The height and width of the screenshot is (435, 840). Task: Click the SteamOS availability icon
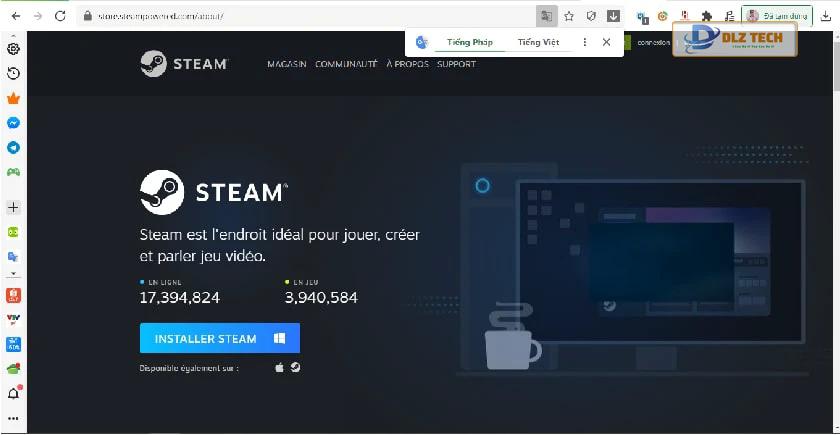[x=295, y=368]
